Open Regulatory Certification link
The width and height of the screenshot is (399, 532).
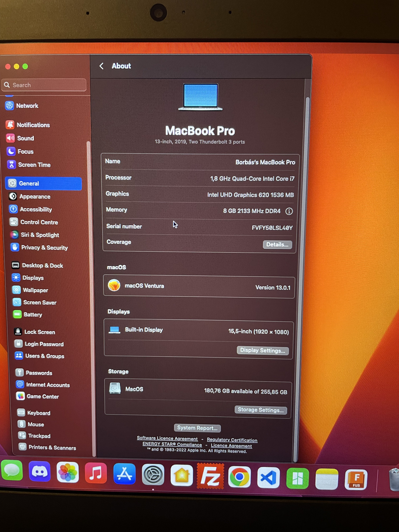232,440
